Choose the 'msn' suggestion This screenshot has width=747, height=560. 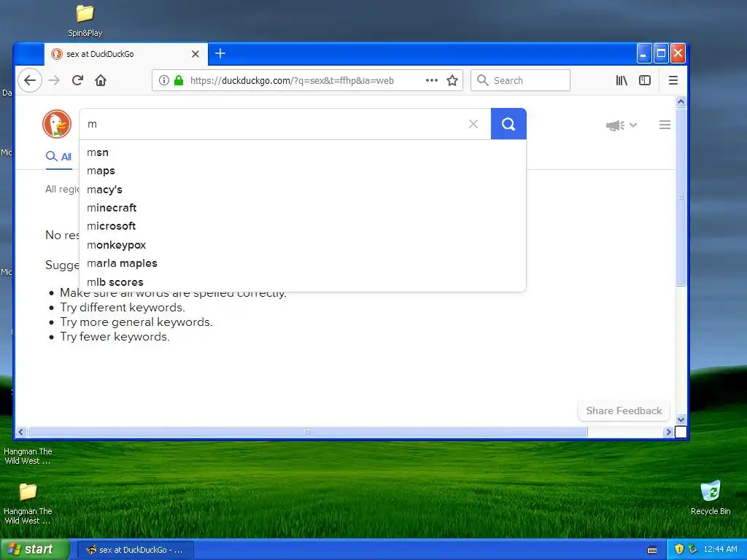point(303,152)
